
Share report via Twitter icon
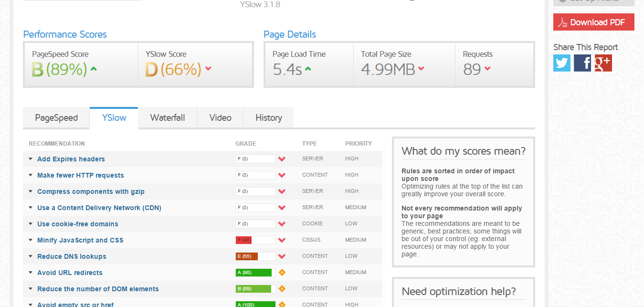pyautogui.click(x=562, y=63)
